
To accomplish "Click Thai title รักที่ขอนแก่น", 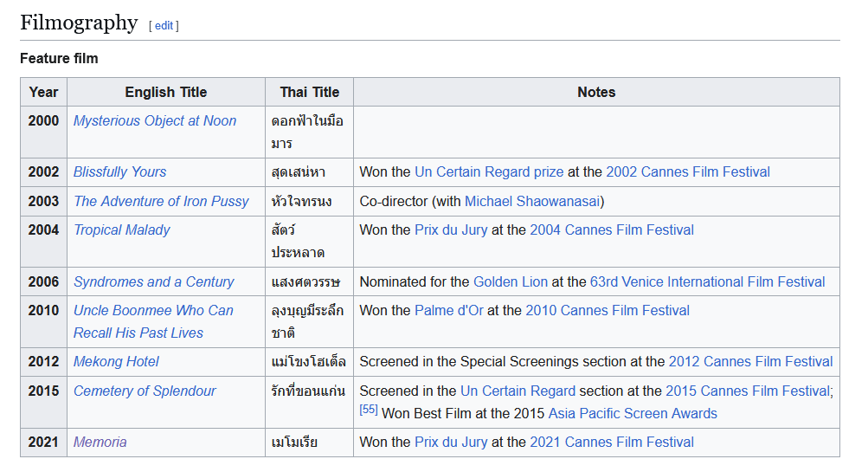I will 308,391.
